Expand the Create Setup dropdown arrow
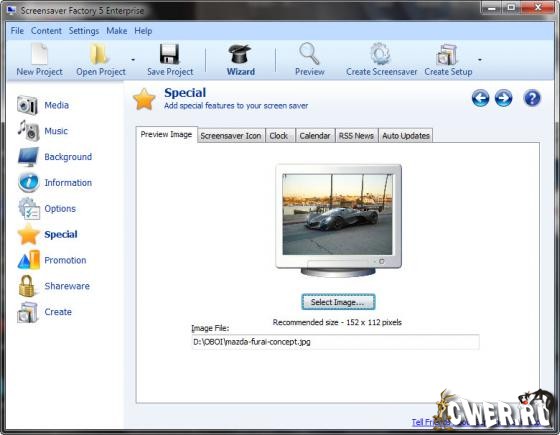 pos(480,60)
